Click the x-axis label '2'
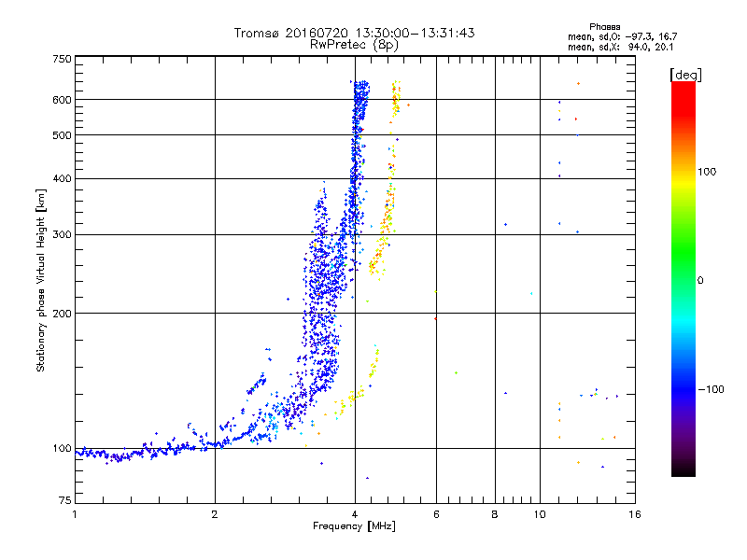 click(x=215, y=514)
